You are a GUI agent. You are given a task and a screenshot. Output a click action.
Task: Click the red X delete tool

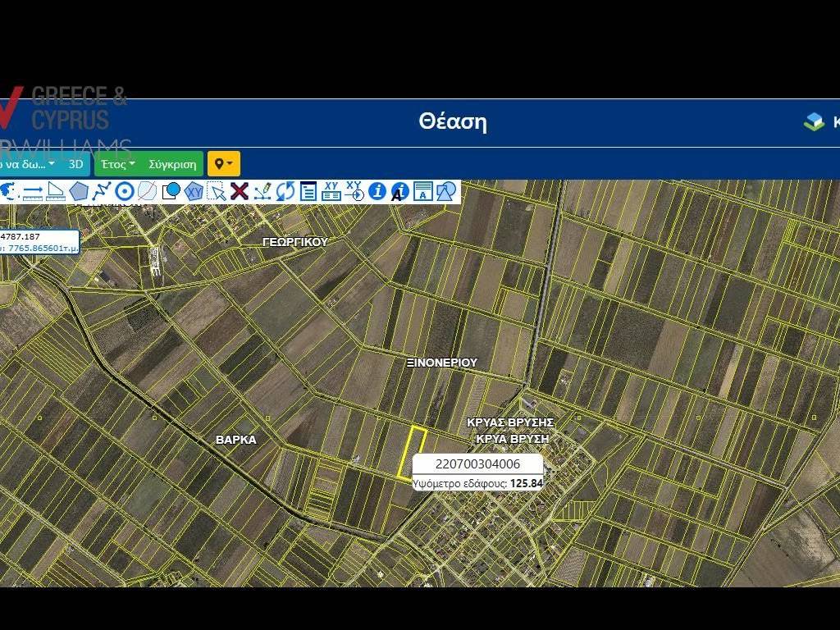point(240,191)
